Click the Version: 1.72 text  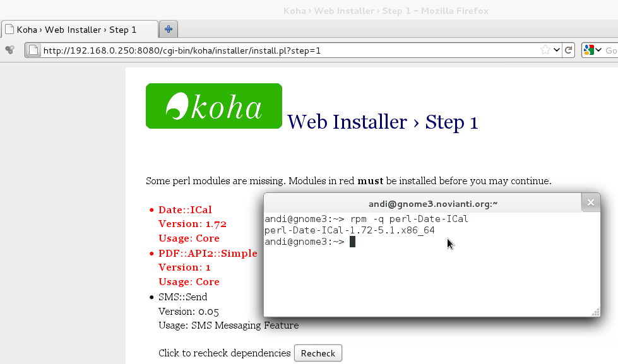[193, 224]
